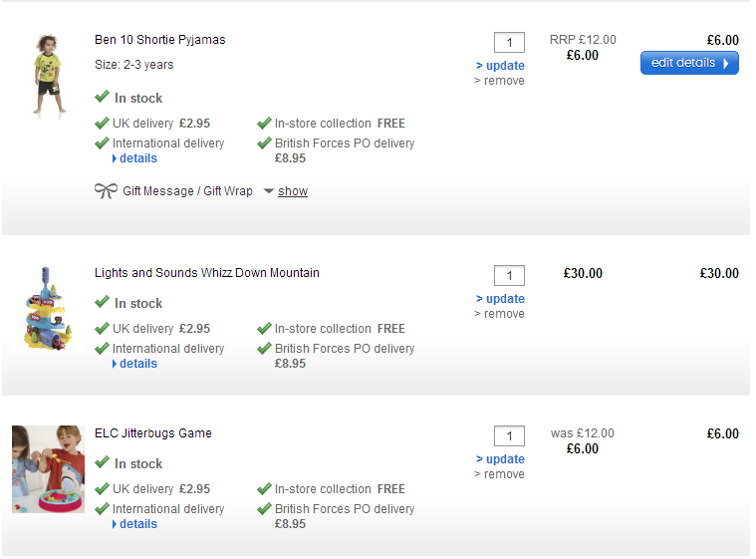Image resolution: width=756 pixels, height=559 pixels.
Task: Click British Forces PO checkmark for Whizz Down Mountain
Action: [264, 349]
